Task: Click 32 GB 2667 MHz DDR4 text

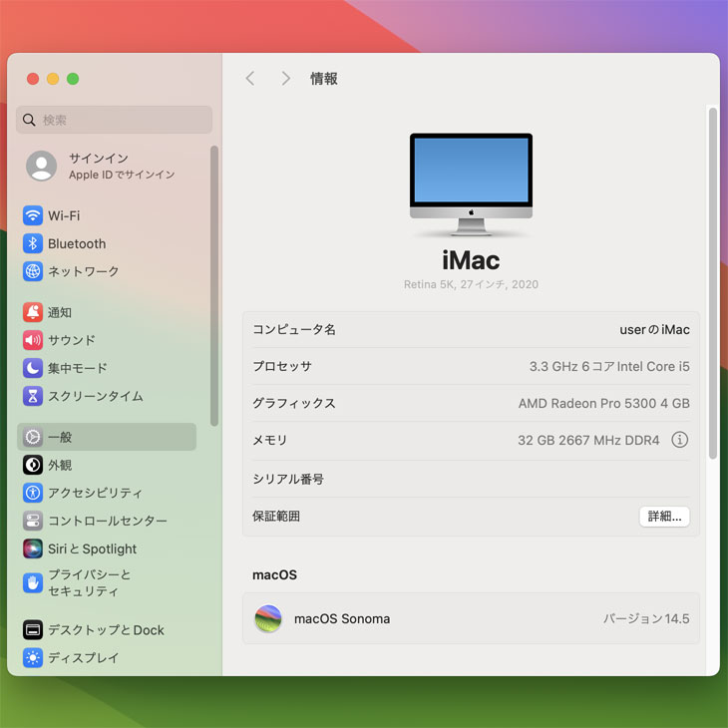Action: (x=588, y=440)
